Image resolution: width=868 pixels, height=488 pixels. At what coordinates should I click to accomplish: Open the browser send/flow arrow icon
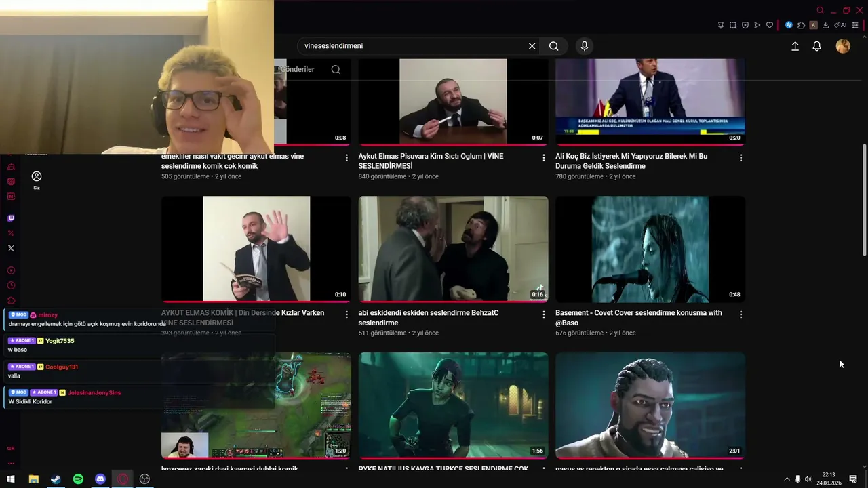(757, 25)
